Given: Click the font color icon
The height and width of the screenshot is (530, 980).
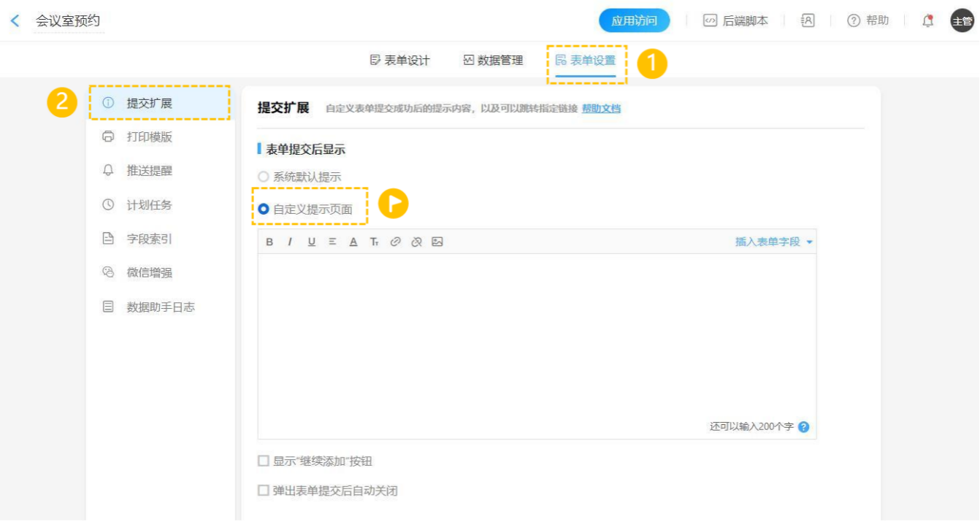Looking at the screenshot, I should 353,242.
